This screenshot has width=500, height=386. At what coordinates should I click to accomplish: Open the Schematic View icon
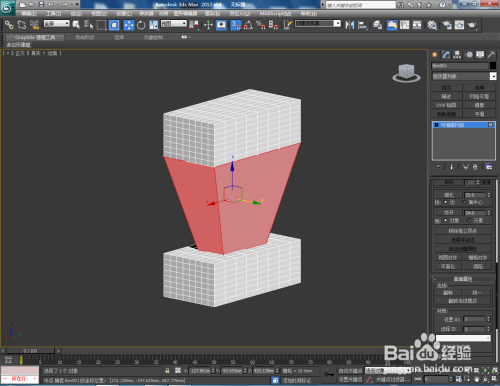point(417,25)
